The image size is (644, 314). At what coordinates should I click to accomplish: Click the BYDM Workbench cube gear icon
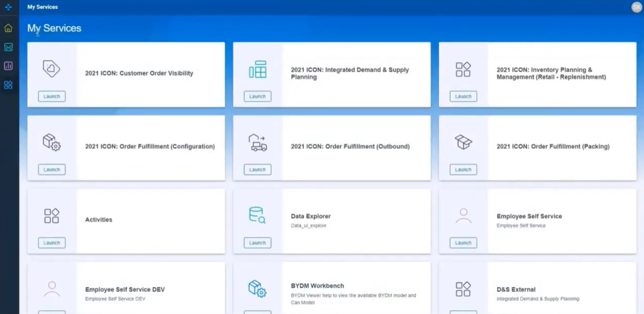tap(257, 289)
